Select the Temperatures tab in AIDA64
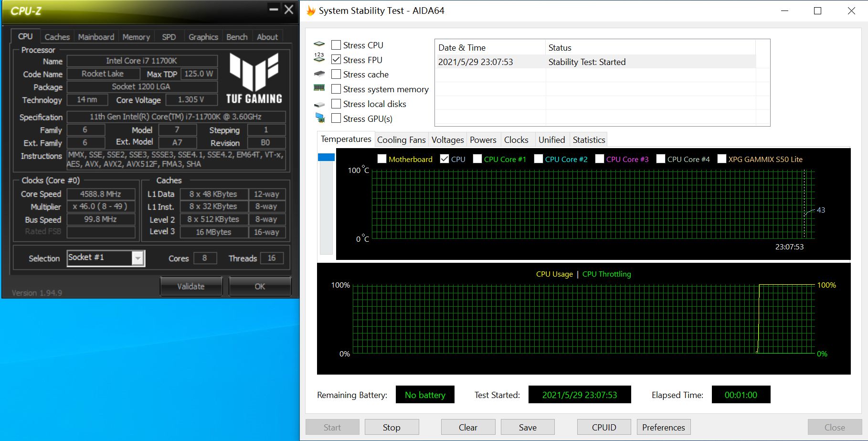Screen dimensions: 868x441 pyautogui.click(x=346, y=139)
